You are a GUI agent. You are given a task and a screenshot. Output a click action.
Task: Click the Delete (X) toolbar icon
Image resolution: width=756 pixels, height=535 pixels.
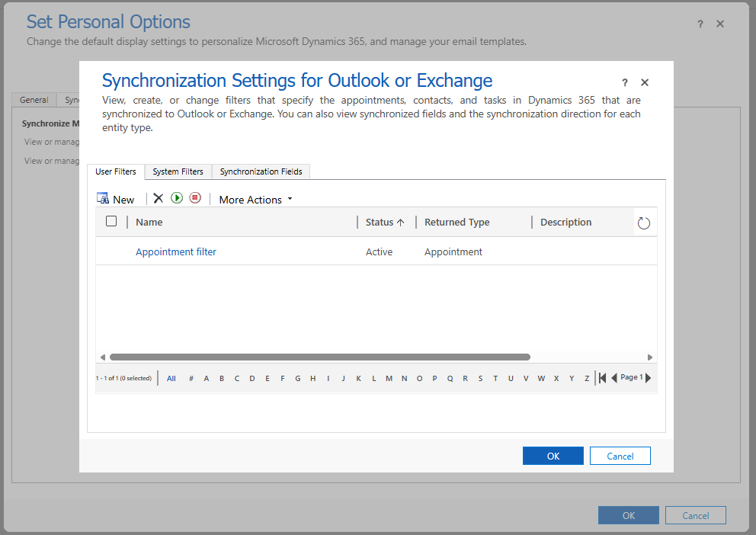pyautogui.click(x=159, y=198)
